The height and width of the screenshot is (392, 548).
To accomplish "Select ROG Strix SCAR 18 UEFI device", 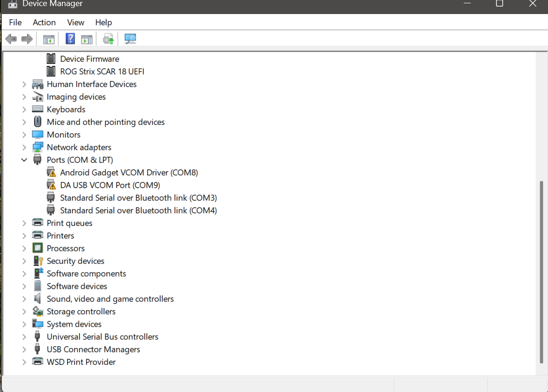I will coord(102,72).
